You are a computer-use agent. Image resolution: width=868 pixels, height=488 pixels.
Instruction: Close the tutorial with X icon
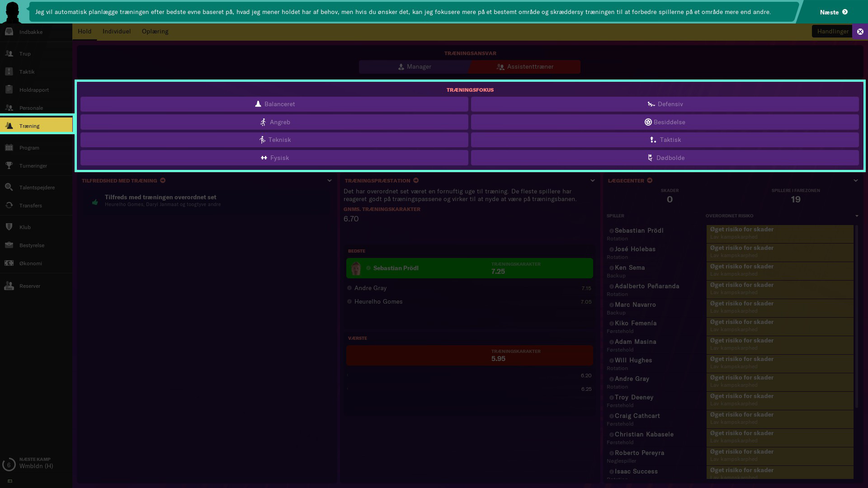[860, 32]
